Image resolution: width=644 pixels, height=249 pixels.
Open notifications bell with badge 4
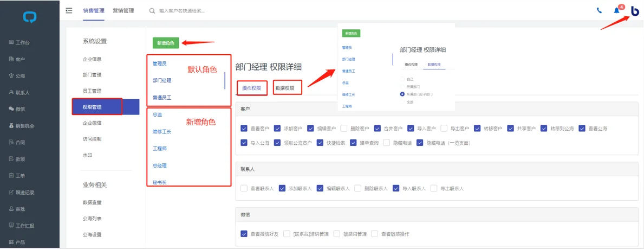tap(617, 10)
